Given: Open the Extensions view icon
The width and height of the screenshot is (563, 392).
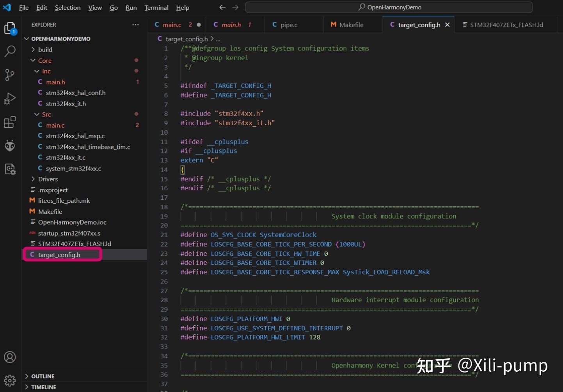Looking at the screenshot, I should point(10,122).
